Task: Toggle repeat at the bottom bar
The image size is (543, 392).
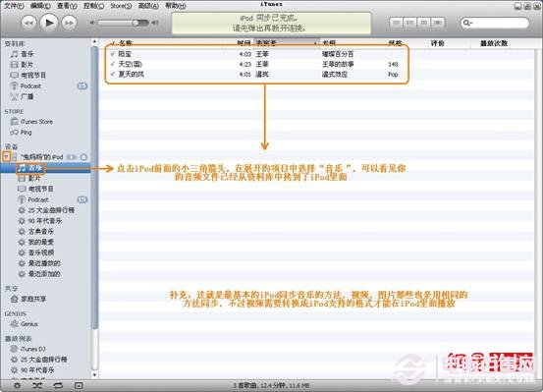Action: pos(58,385)
